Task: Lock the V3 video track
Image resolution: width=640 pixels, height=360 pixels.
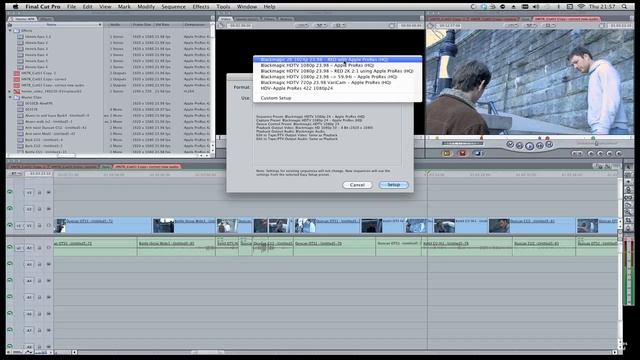Action: pos(40,193)
